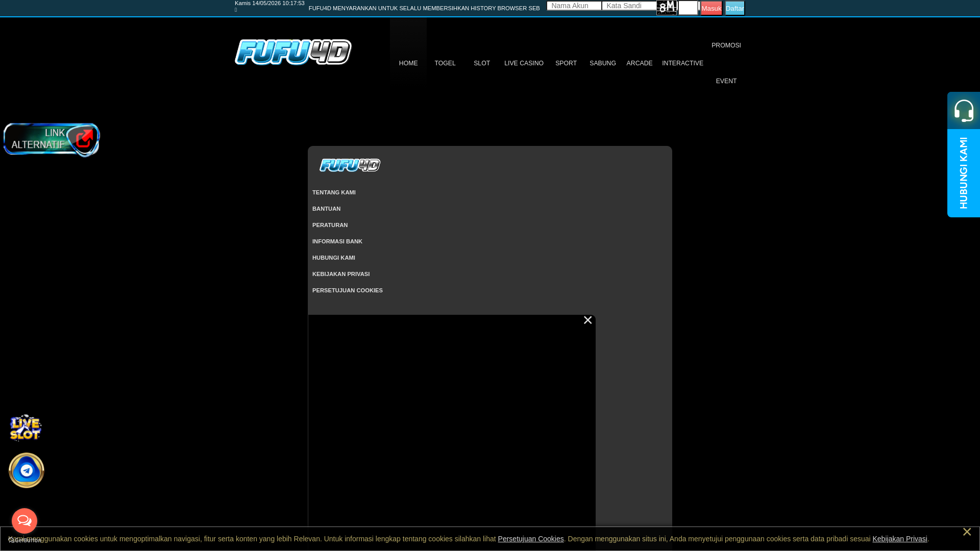The height and width of the screenshot is (551, 980).
Task: Focus the Kata Sandi field
Action: pos(629,6)
